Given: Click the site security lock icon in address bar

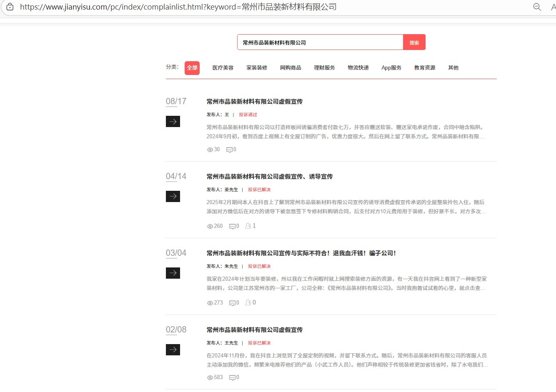Looking at the screenshot, I should 10,7.
